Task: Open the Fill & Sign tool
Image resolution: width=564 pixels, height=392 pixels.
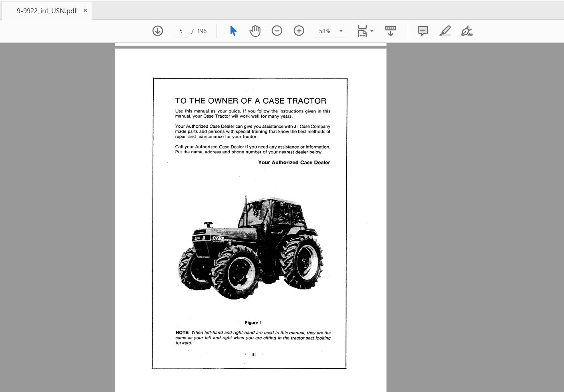Action: click(x=467, y=30)
